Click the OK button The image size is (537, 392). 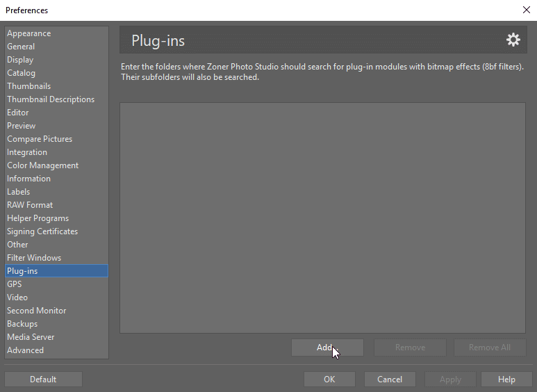[329, 379]
